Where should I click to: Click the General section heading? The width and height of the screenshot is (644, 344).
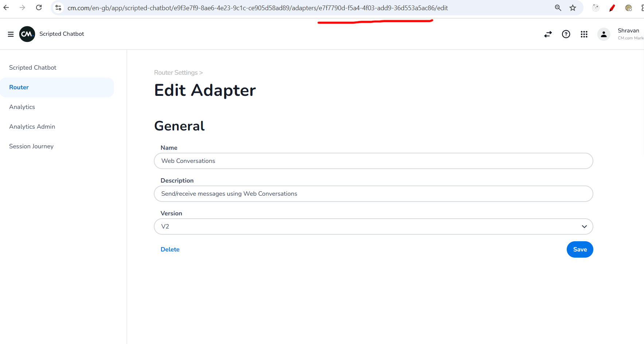[179, 126]
